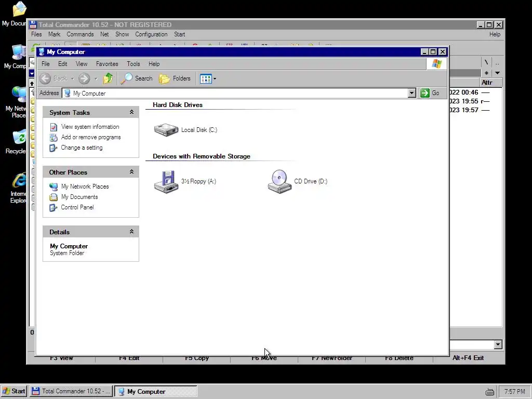This screenshot has height=399, width=532.
Task: Click View system information link
Action: click(90, 127)
